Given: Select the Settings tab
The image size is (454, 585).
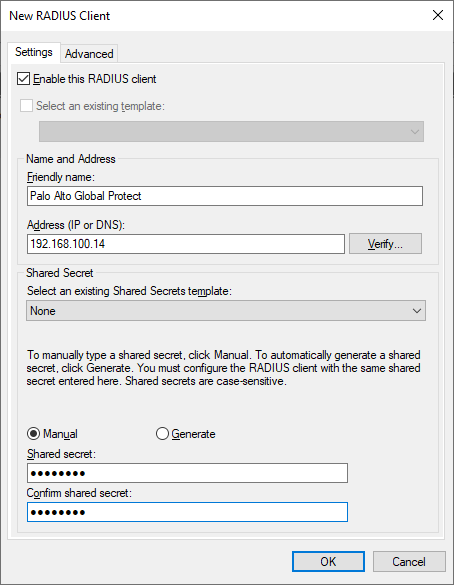Looking at the screenshot, I should [x=34, y=52].
